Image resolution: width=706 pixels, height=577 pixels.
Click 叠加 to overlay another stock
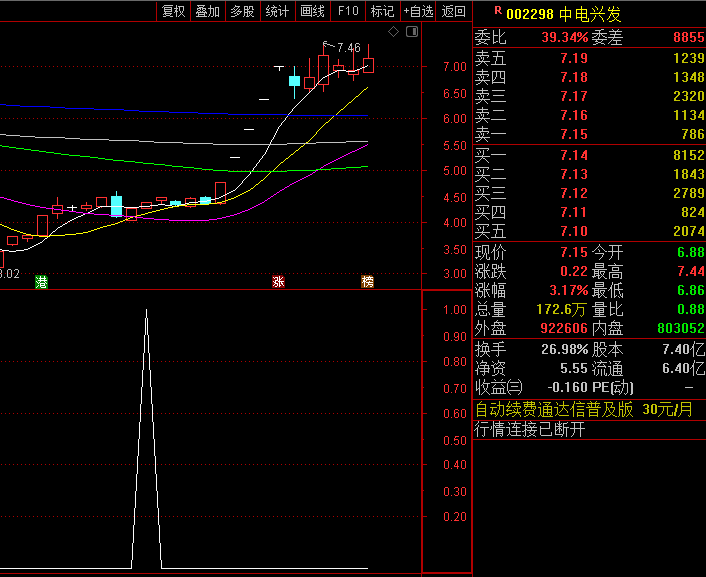pos(208,11)
